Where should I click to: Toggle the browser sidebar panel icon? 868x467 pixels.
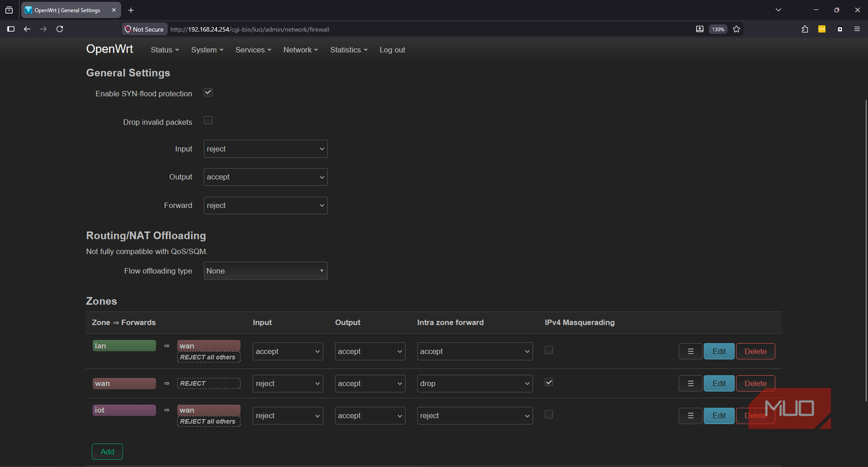click(x=10, y=29)
